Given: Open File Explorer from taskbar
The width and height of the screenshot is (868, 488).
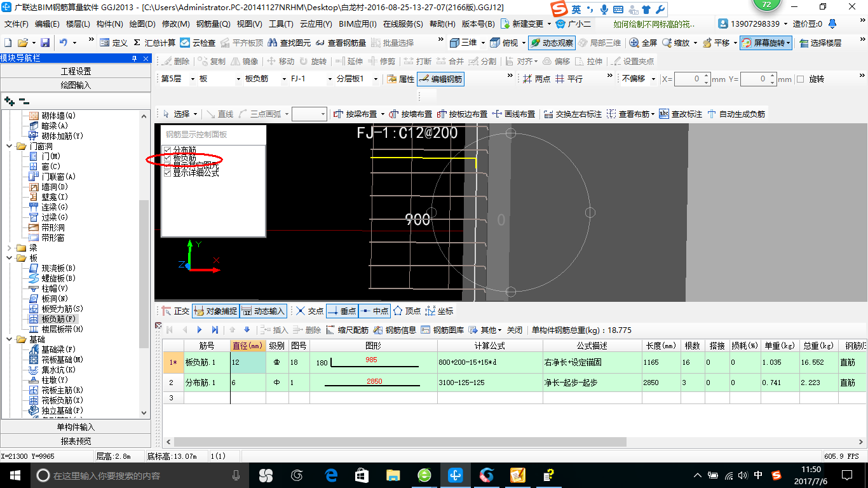Looking at the screenshot, I should [x=393, y=475].
